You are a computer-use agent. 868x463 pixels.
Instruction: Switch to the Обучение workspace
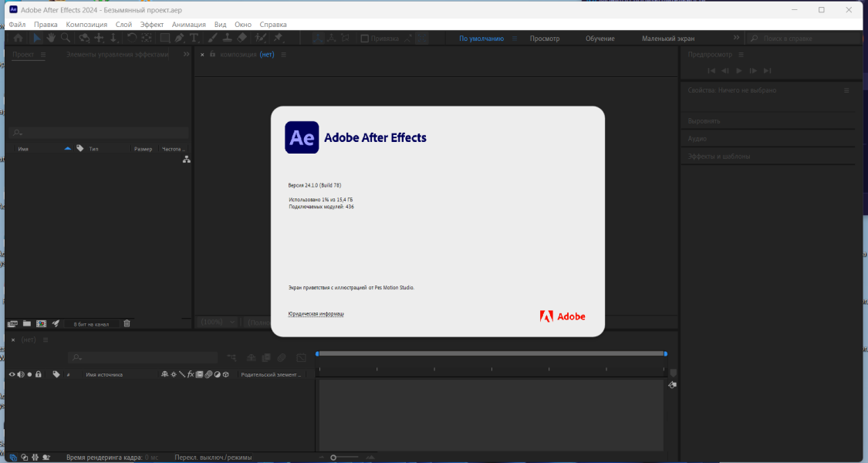600,39
